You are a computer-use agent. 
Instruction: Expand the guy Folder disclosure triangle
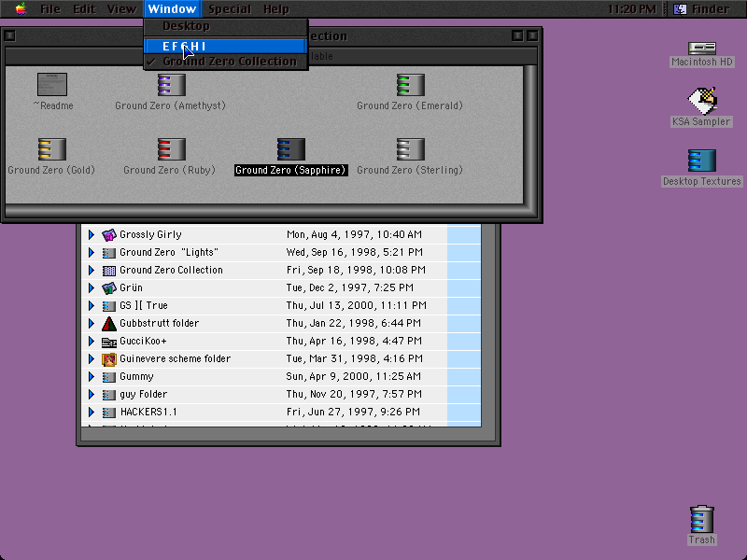click(91, 394)
